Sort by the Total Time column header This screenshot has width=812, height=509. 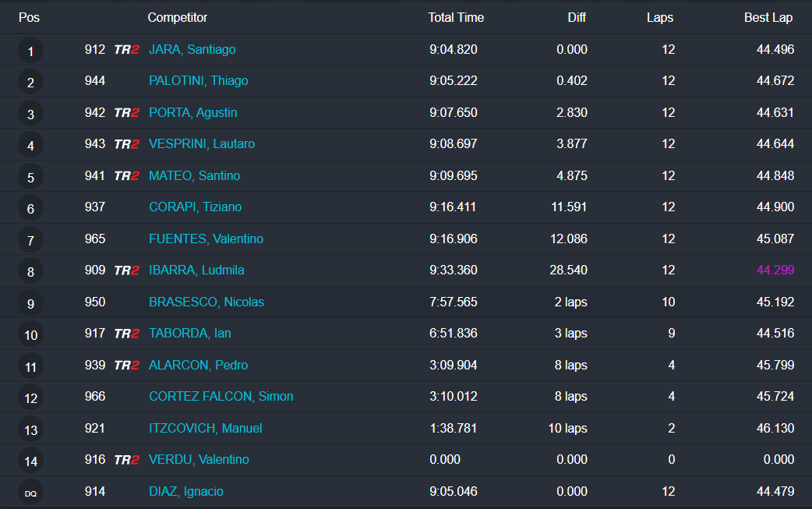coord(456,17)
